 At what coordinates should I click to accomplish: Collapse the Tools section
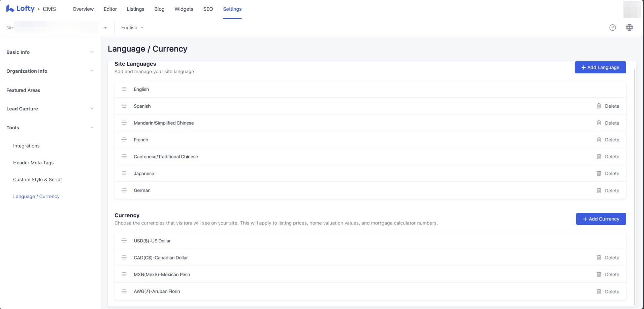[x=92, y=128]
